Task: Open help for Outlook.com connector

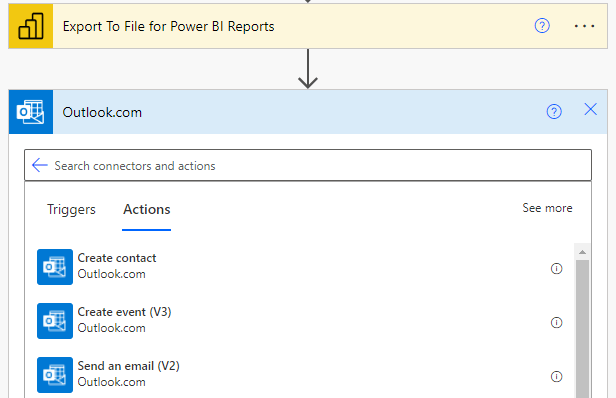Action: [x=554, y=112]
